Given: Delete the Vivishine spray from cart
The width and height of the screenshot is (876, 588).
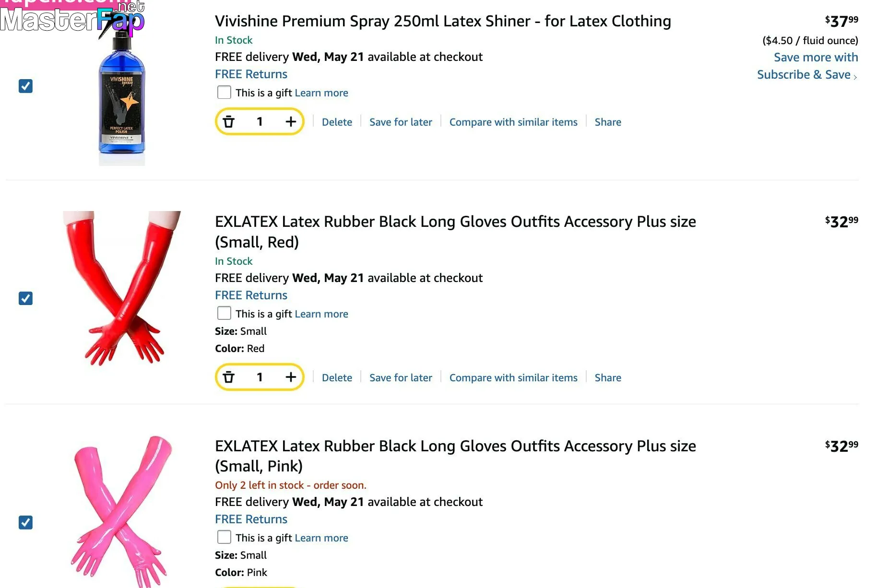Looking at the screenshot, I should point(337,122).
